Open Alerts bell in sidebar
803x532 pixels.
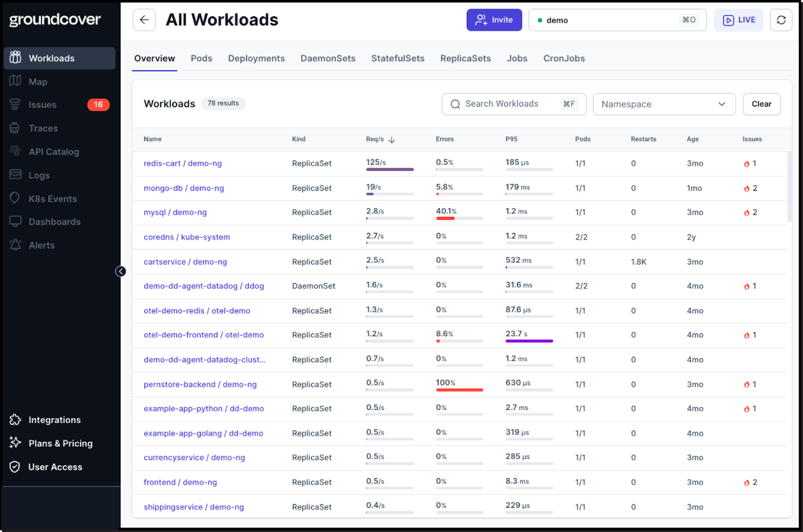(15, 245)
